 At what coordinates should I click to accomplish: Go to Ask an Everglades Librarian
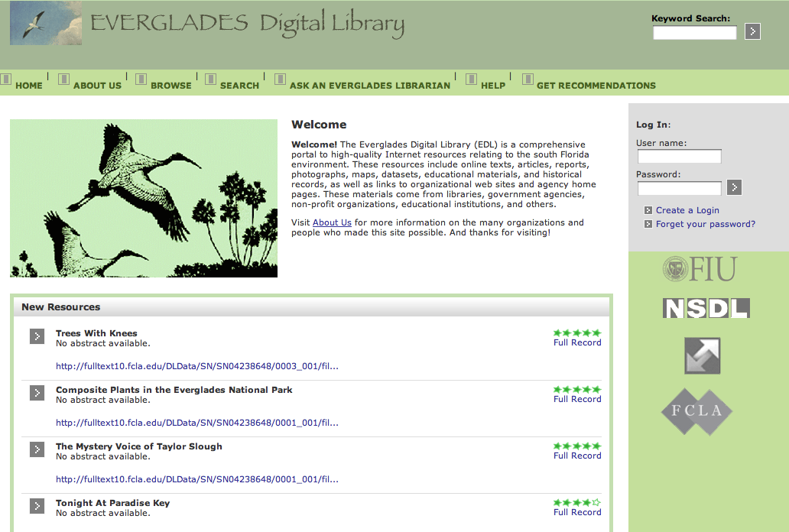pyautogui.click(x=369, y=85)
